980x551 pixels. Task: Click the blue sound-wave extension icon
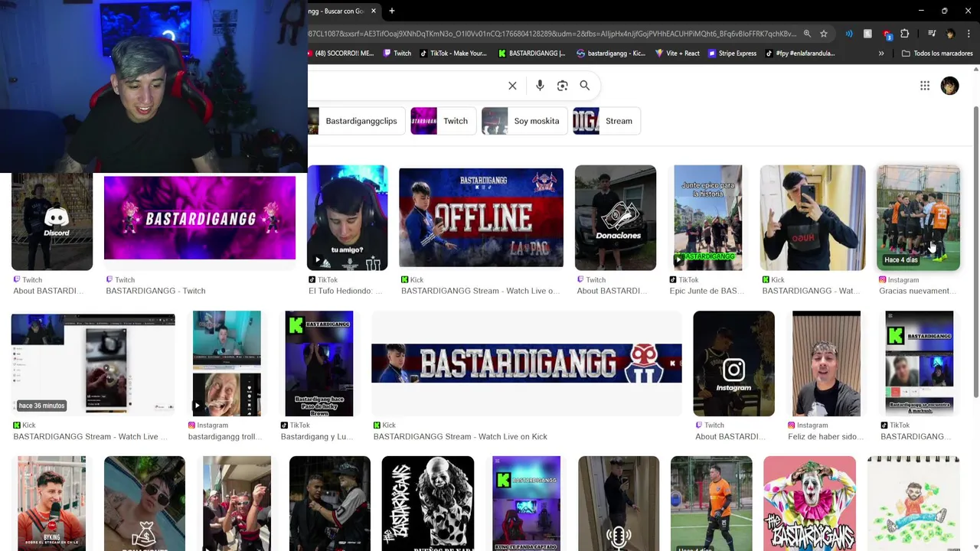click(x=849, y=34)
